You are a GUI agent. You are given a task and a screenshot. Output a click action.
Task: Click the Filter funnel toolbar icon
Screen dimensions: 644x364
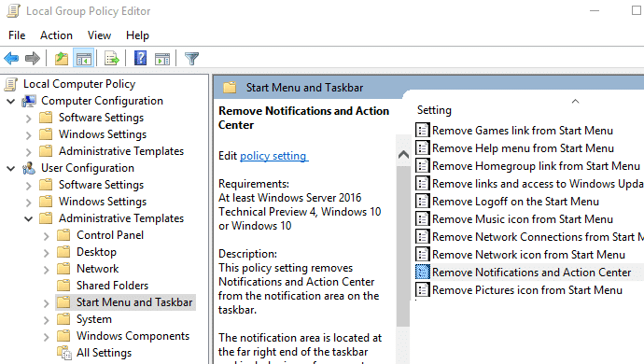pyautogui.click(x=191, y=59)
